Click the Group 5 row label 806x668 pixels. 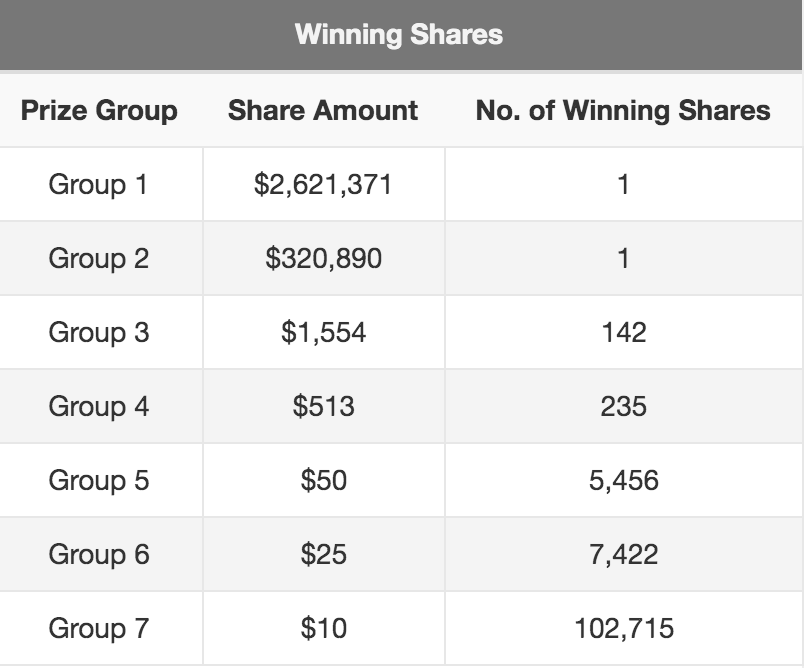pyautogui.click(x=99, y=480)
